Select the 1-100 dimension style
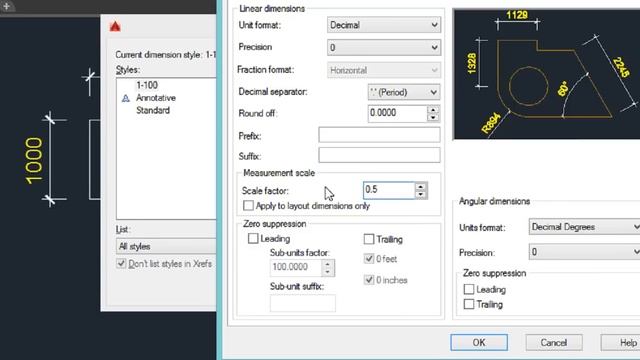Image resolution: width=640 pixels, height=360 pixels. (147, 85)
